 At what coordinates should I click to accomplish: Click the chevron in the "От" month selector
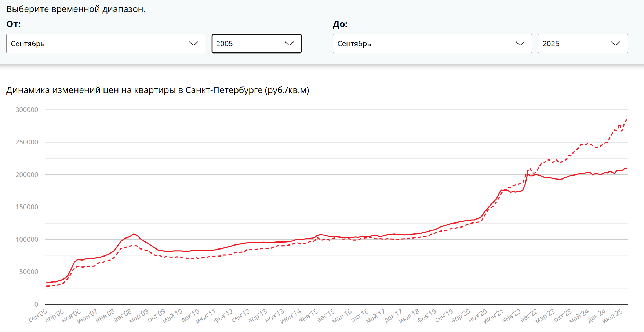point(193,44)
